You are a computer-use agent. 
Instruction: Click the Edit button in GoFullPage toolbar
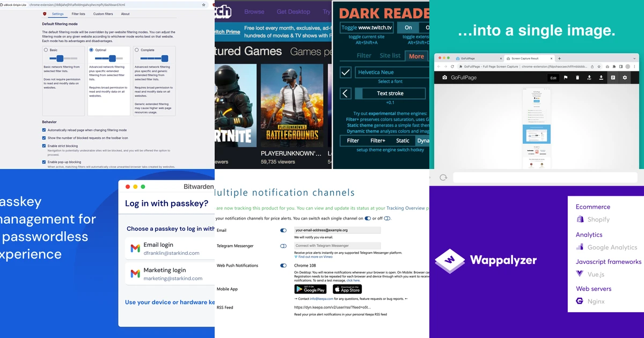(553, 78)
